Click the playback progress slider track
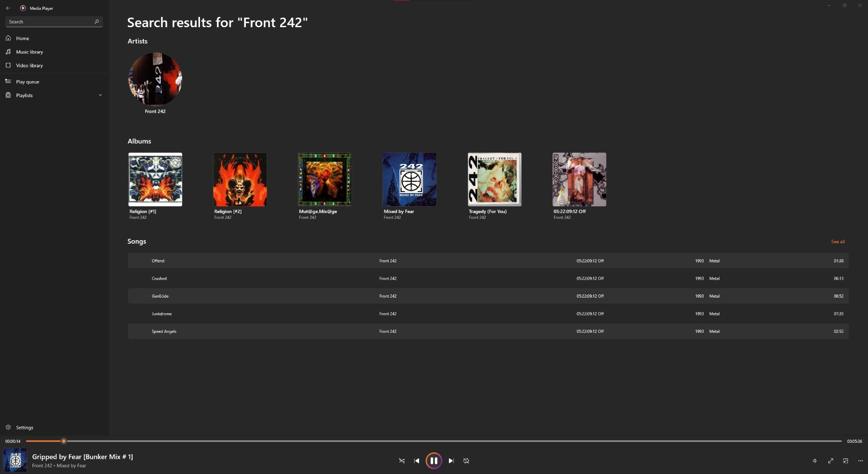868x474 pixels. [x=434, y=441]
